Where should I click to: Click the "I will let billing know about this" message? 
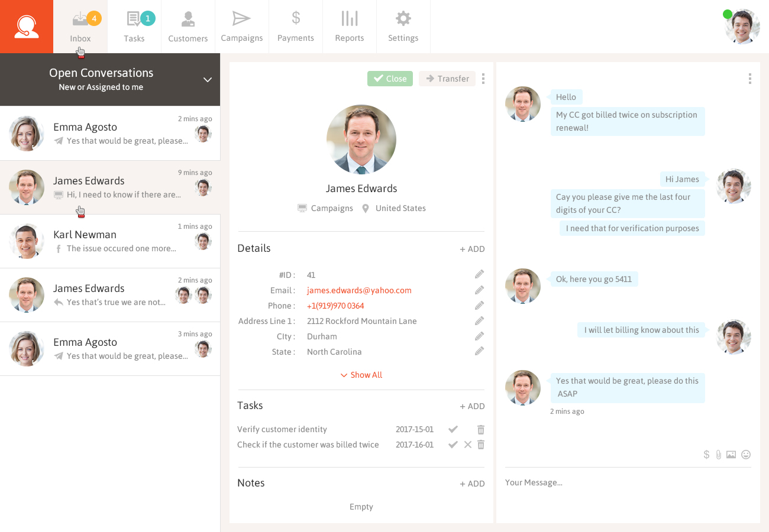642,330
